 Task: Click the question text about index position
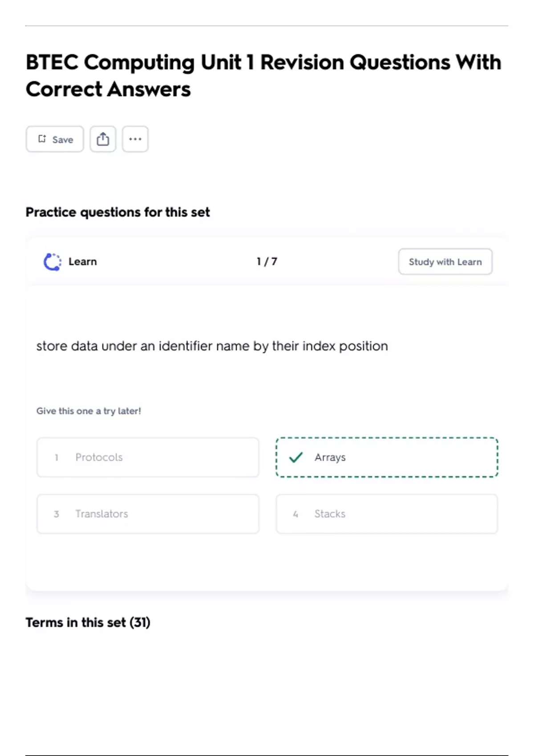(212, 346)
